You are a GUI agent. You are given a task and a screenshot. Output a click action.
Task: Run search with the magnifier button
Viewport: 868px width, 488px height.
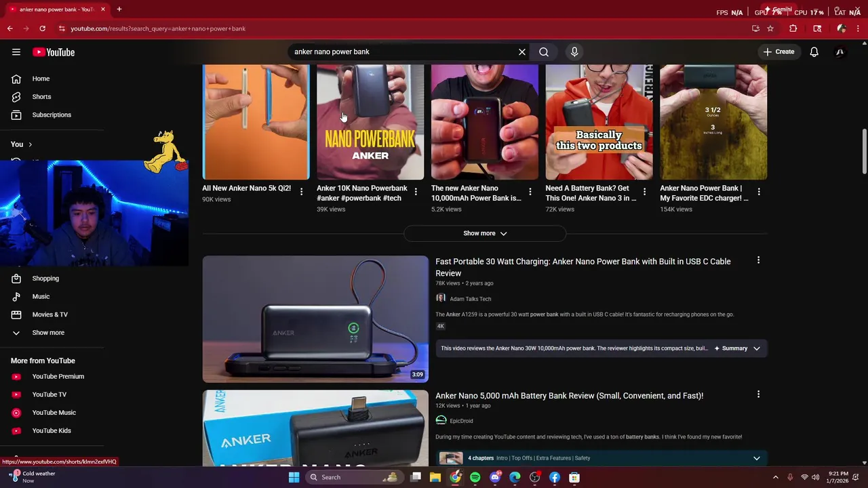pos(544,52)
